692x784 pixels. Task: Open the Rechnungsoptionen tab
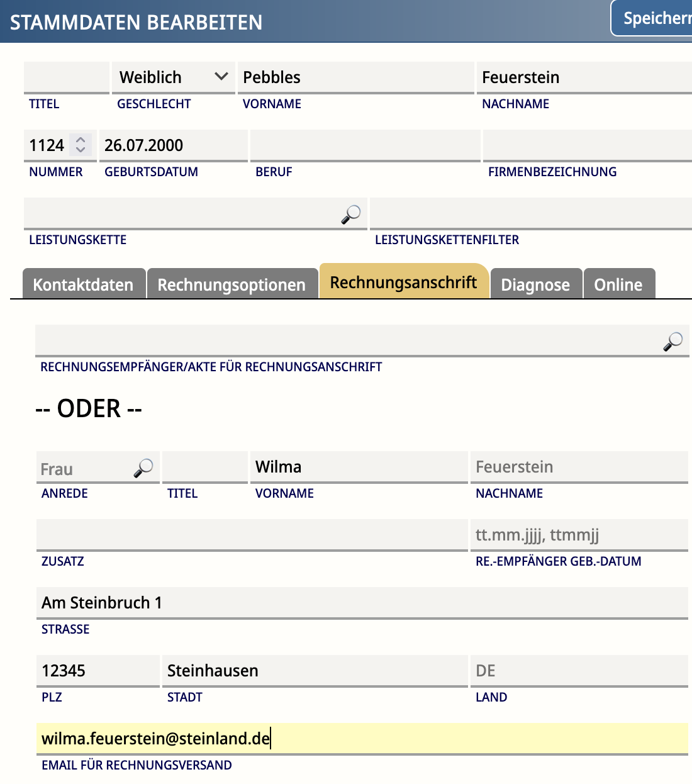(232, 284)
